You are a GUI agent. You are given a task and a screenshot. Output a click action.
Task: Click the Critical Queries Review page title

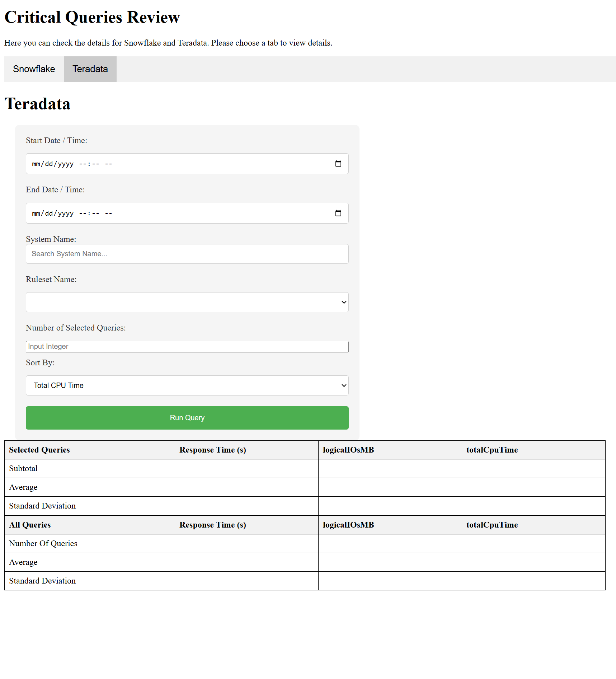tap(92, 17)
